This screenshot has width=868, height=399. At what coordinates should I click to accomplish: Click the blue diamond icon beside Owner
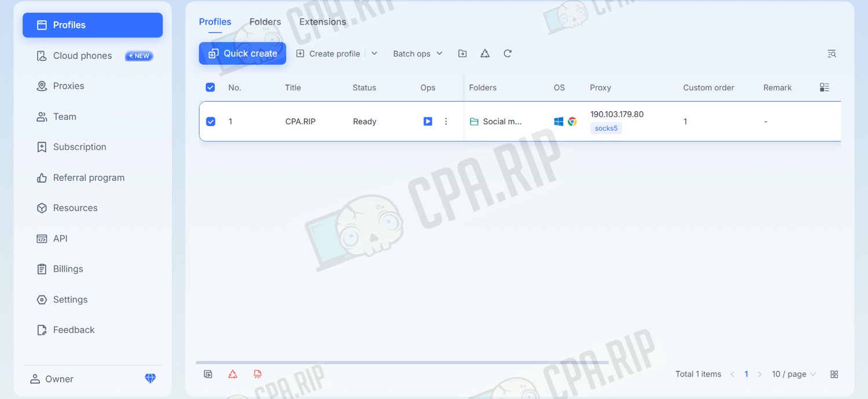tap(150, 379)
